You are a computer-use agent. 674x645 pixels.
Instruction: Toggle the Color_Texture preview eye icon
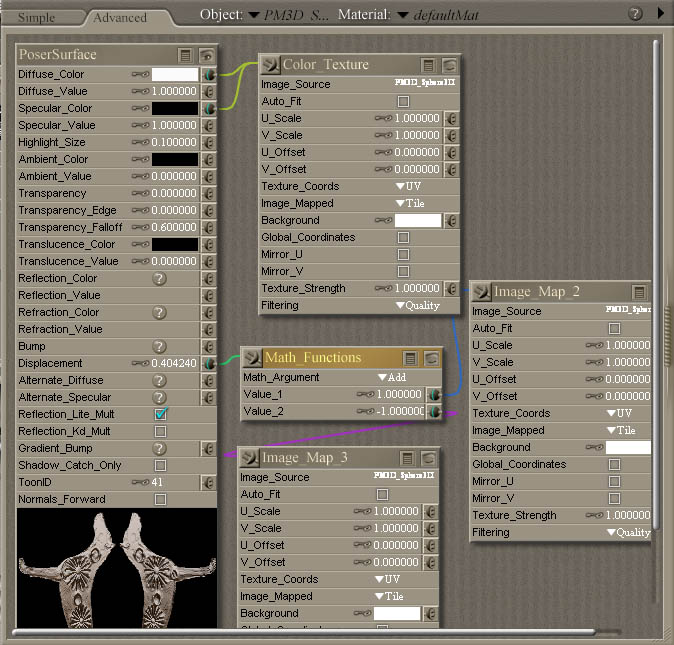coord(449,65)
